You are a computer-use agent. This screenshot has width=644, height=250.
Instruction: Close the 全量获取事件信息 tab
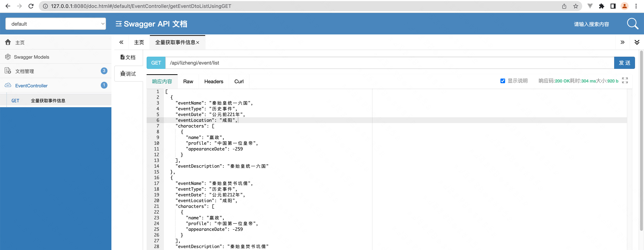pos(198,43)
